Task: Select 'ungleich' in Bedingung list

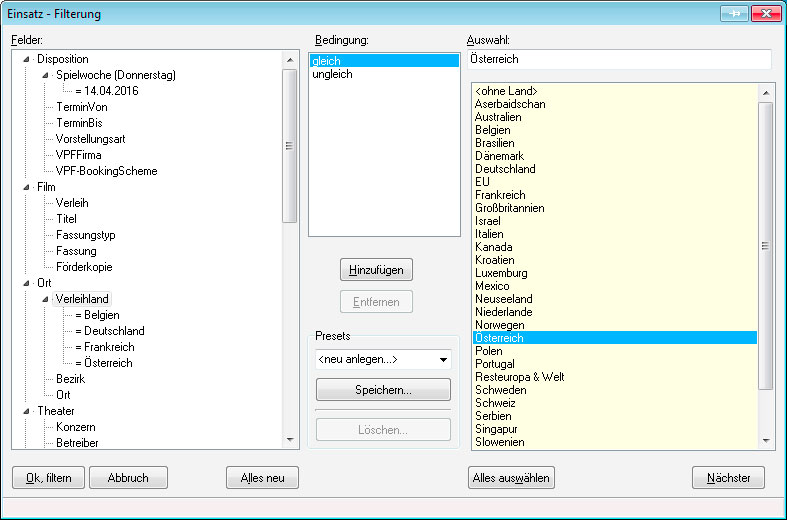Action: [x=332, y=75]
